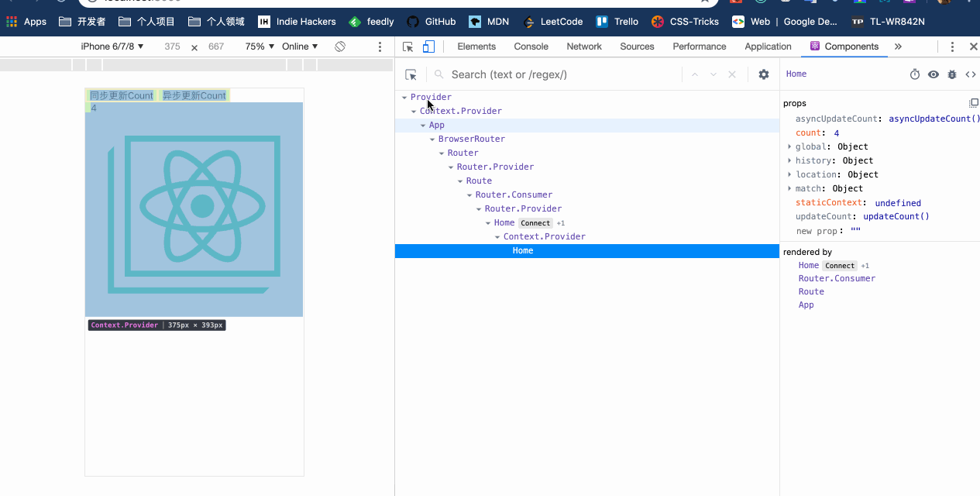This screenshot has width=980, height=496.
Task: Open the TL-WR842N bookmark
Action: coord(888,22)
